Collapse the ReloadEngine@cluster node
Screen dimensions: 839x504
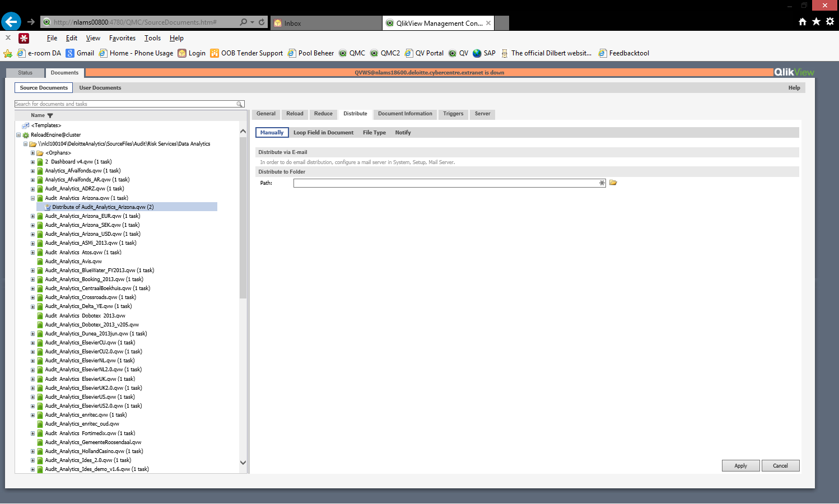(18, 135)
